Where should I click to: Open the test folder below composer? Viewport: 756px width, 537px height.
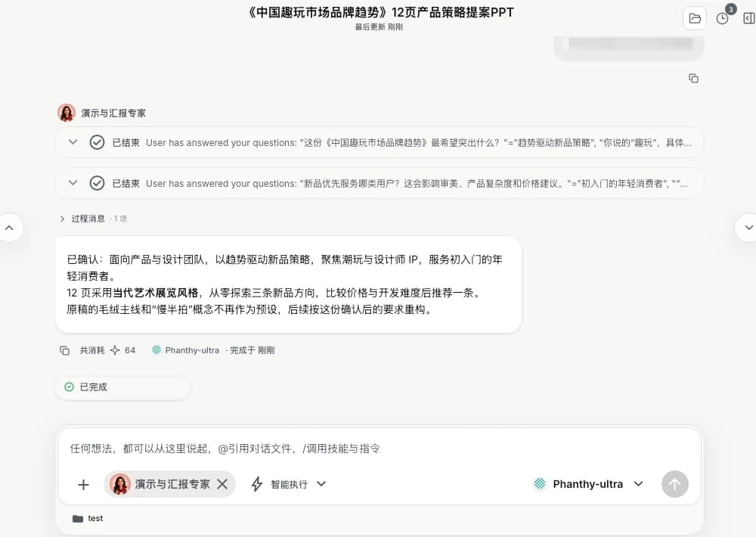[88, 518]
